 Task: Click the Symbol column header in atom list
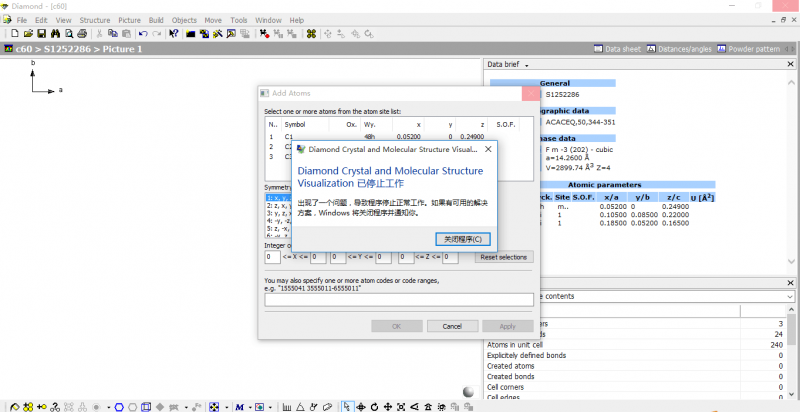(x=305, y=124)
